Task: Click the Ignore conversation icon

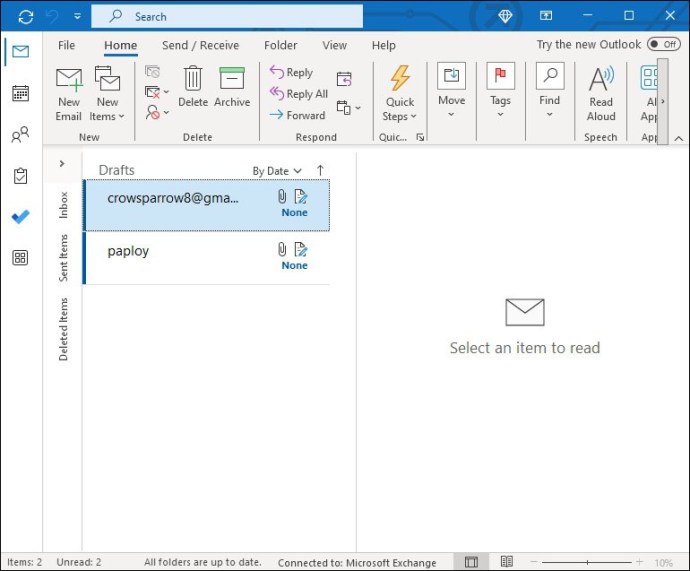Action: click(152, 71)
